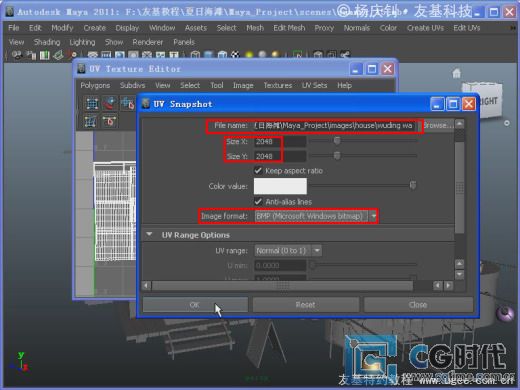Image resolution: width=520 pixels, height=390 pixels.
Task: Click the white Color value swatch
Action: [280, 186]
